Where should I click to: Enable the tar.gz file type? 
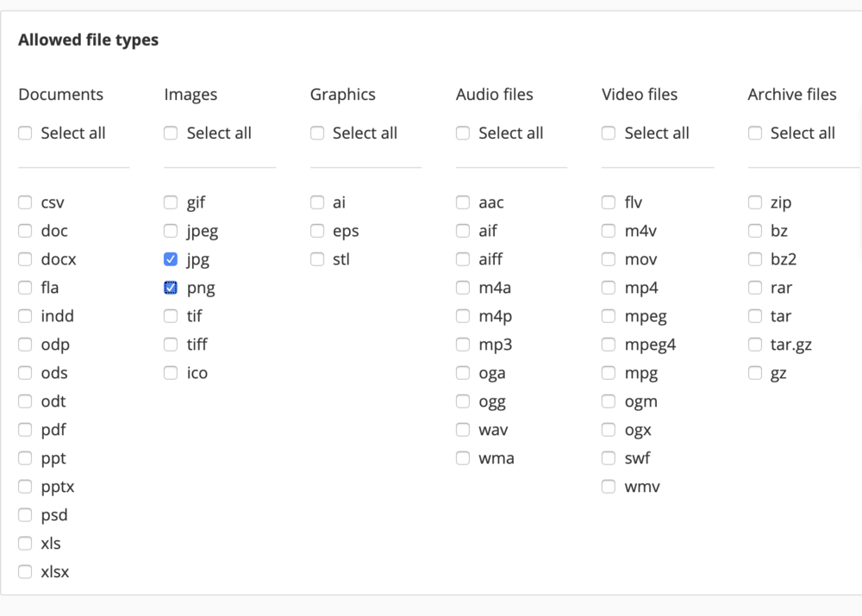[755, 344]
